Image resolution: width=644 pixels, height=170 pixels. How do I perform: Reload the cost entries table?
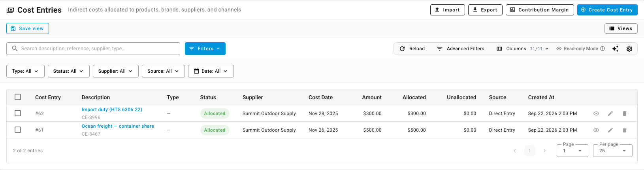click(x=412, y=49)
